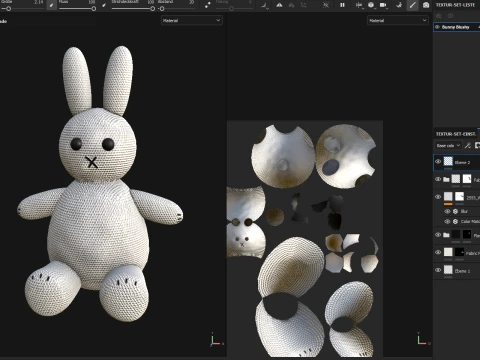480x360 pixels.
Task: Toggle visibility of the 2555 fill layer
Action: [x=438, y=197]
